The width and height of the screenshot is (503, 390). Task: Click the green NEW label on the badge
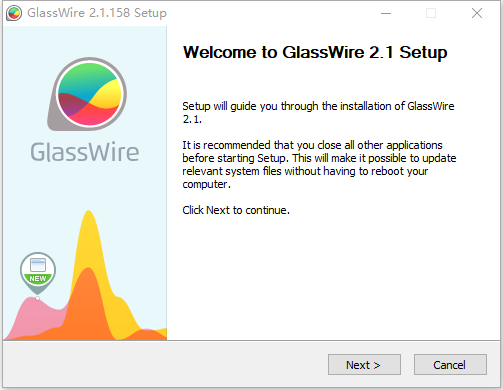[x=38, y=278]
